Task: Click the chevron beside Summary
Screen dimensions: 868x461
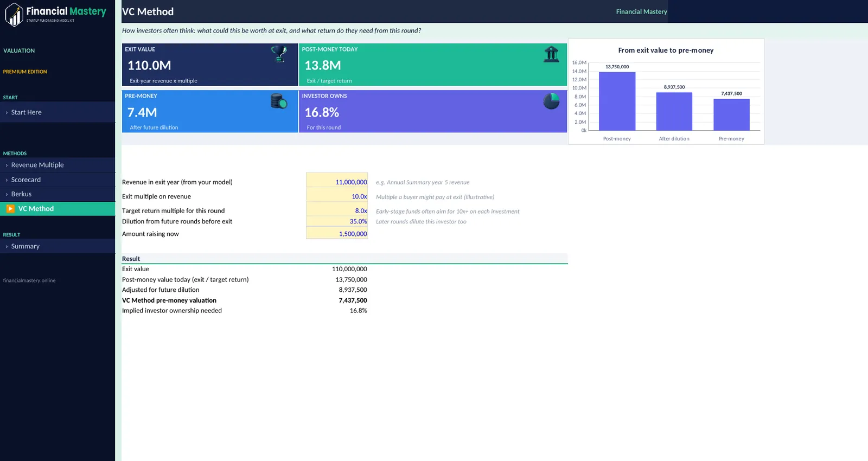Action: click(7, 247)
